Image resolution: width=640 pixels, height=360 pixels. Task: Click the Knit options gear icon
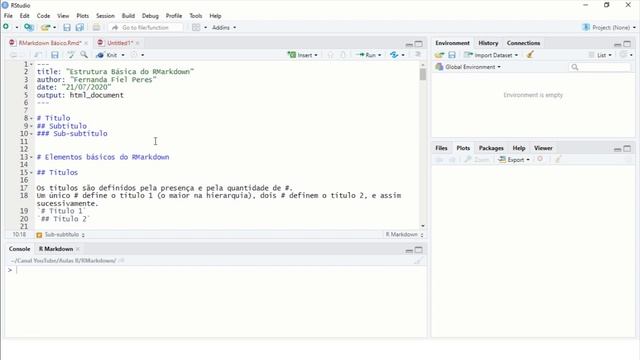point(134,55)
